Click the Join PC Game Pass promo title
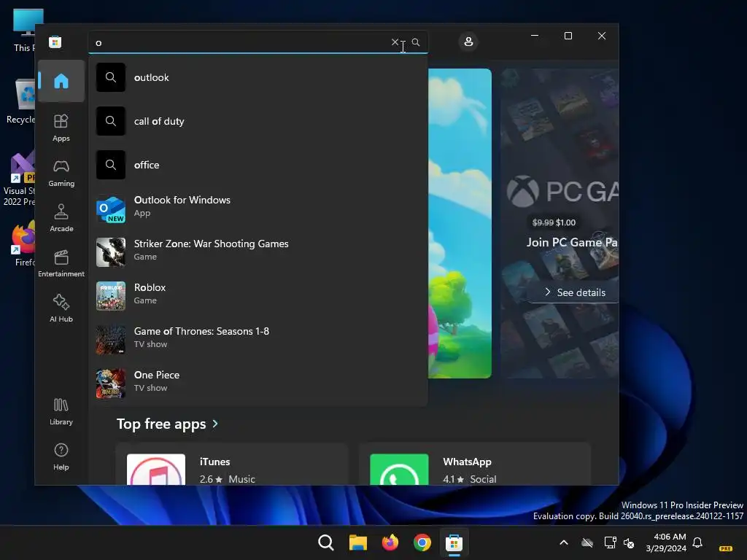Screen dimensions: 747x560 pyautogui.click(x=572, y=242)
